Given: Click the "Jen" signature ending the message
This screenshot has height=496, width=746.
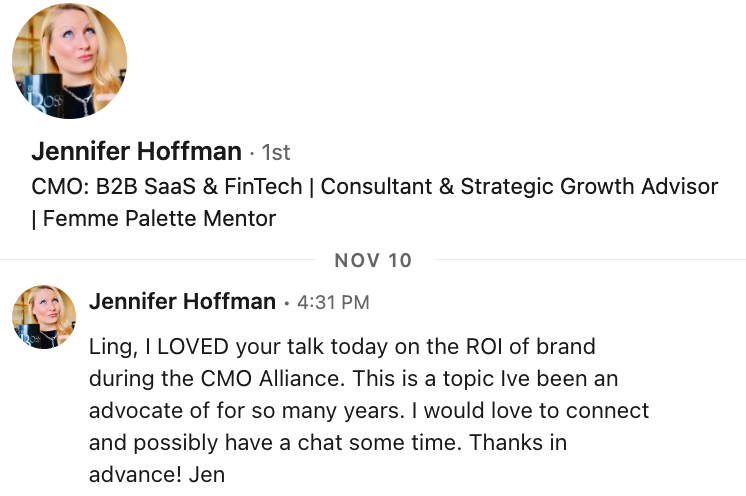Looking at the screenshot, I should click(x=211, y=474).
